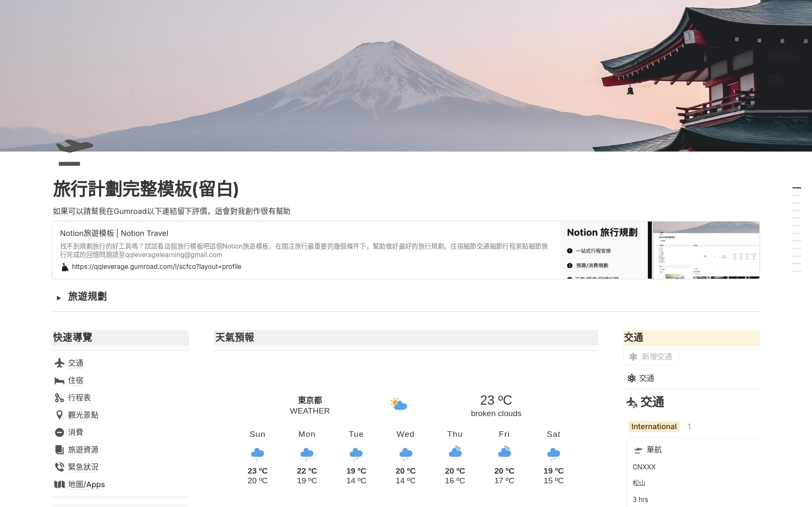This screenshot has width=812, height=507.
Task: Click Wednesday's partly-cloudy weather icon
Action: 405,452
